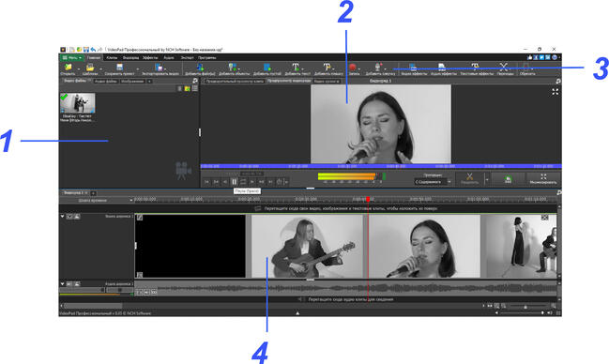The height and width of the screenshot is (364, 609).
Task: Expand the Open button dropdown arrow
Action: pos(78,69)
